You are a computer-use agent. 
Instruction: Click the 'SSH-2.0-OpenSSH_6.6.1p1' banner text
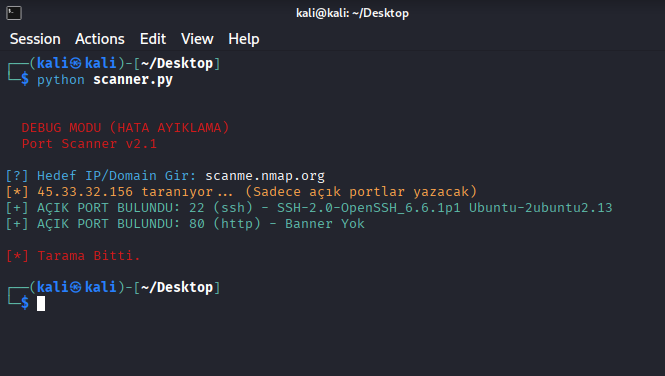click(369, 208)
